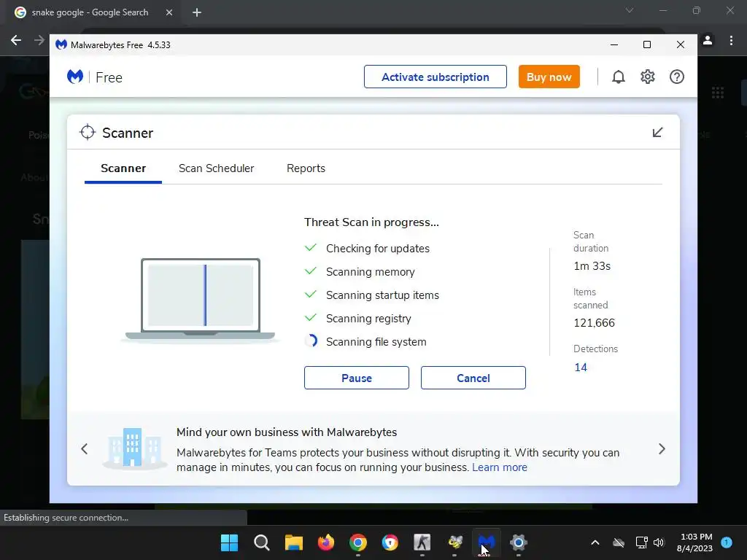Show next promotional banner
The height and width of the screenshot is (560, 747).
(662, 448)
